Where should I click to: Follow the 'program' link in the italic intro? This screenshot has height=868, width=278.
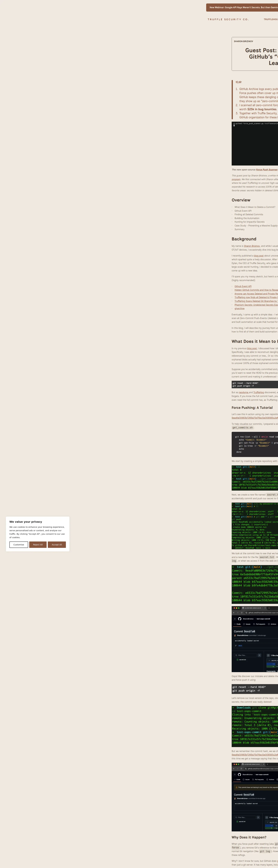coord(236,179)
